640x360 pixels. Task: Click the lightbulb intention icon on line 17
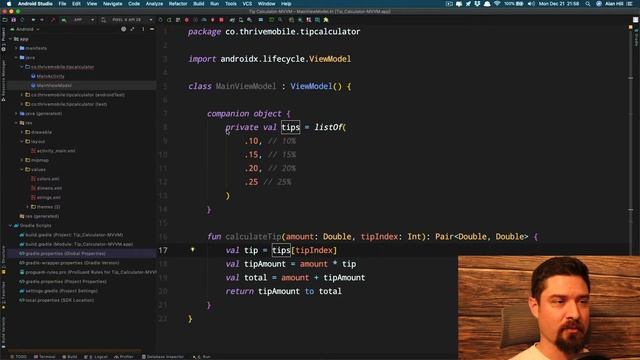coord(193,249)
